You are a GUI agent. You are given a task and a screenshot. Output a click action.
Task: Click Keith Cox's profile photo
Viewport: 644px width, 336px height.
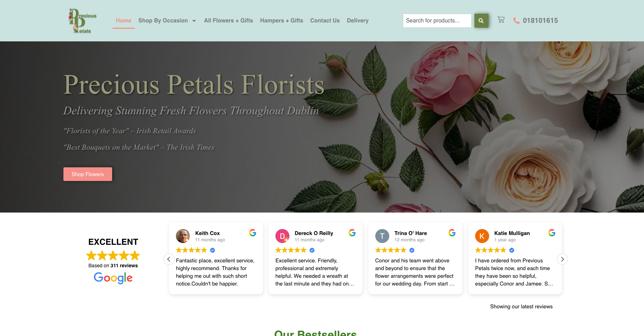(x=183, y=236)
